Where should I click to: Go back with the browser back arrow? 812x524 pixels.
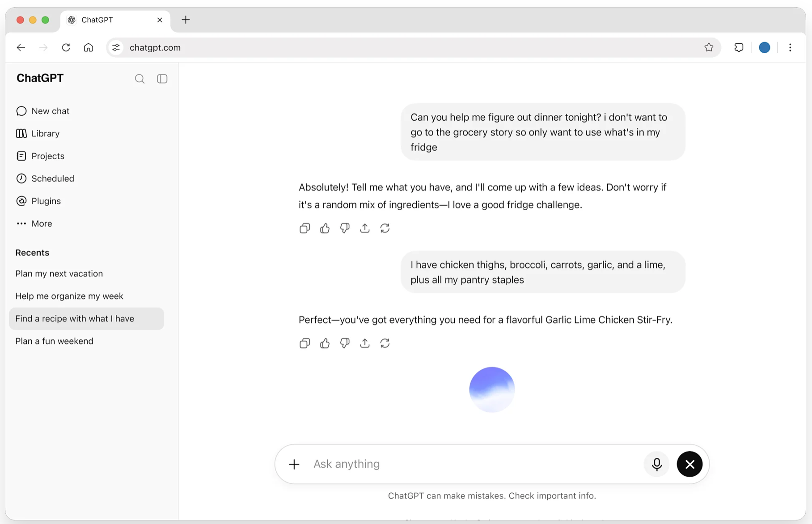point(21,47)
